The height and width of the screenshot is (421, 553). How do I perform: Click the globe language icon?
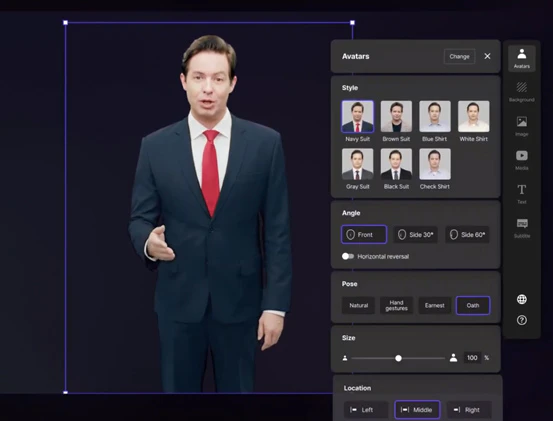pos(522,299)
